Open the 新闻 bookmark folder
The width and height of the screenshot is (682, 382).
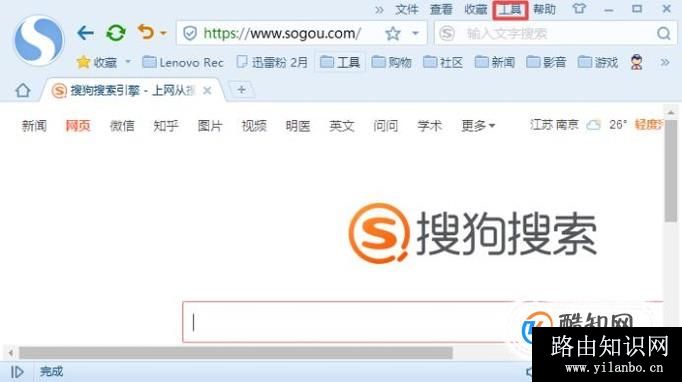click(x=495, y=63)
